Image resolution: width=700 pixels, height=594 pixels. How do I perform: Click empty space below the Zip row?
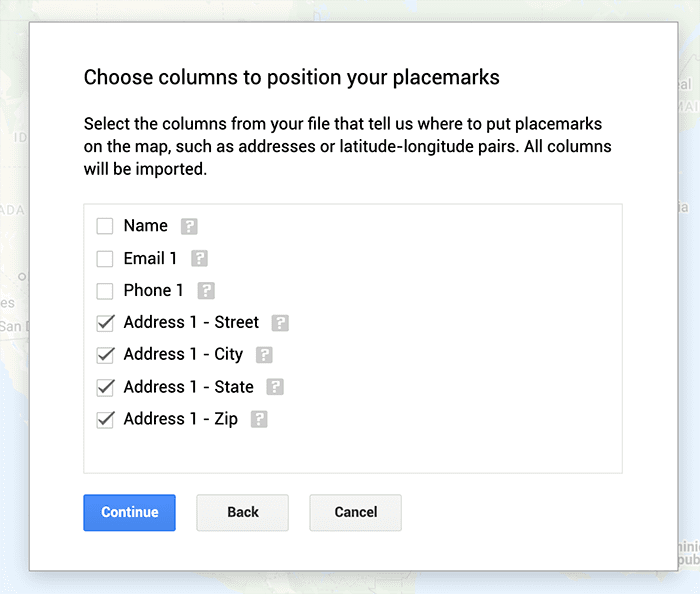coord(352,452)
